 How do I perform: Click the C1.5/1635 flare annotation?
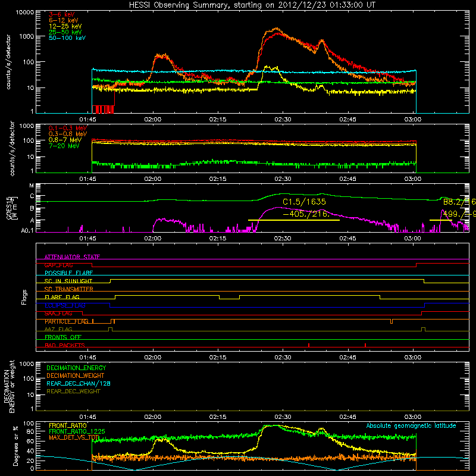pos(304,202)
